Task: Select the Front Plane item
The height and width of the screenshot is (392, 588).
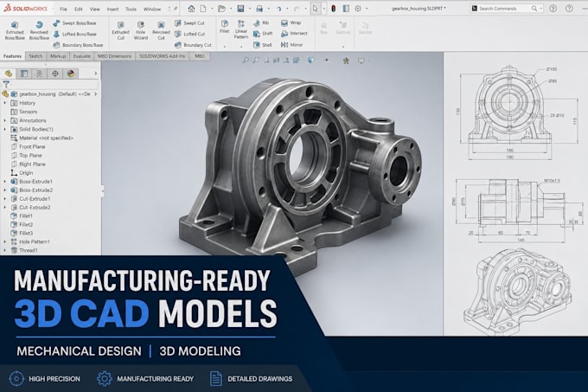Action: [x=29, y=146]
